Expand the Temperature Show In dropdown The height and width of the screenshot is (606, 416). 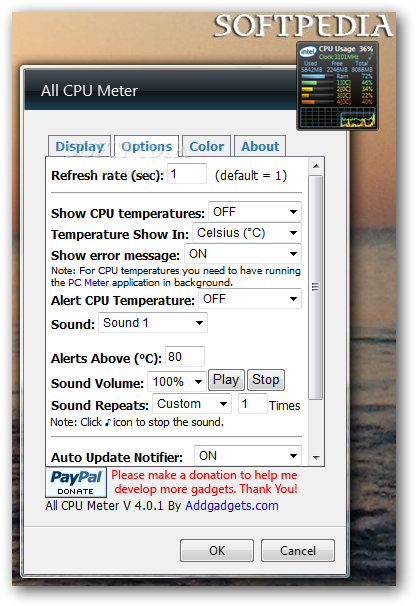point(247,233)
